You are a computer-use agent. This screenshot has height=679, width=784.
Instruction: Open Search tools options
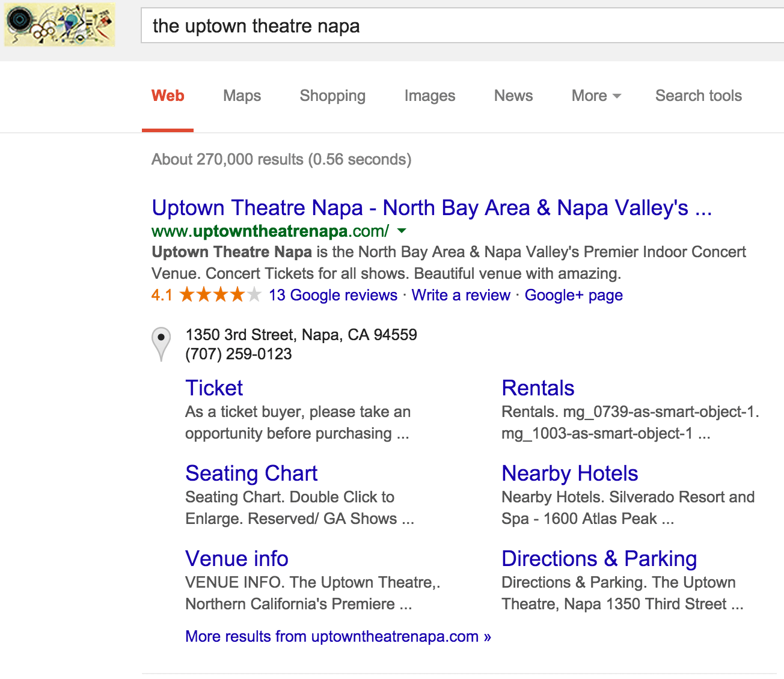click(x=699, y=96)
